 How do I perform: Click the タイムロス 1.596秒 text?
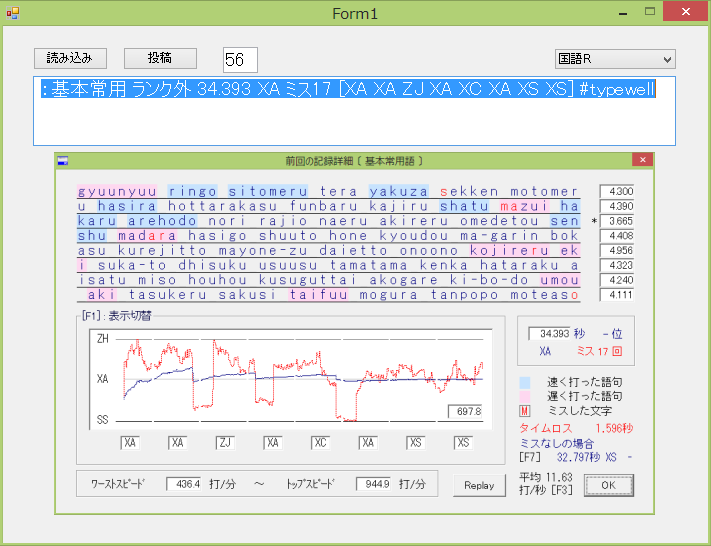pos(576,428)
